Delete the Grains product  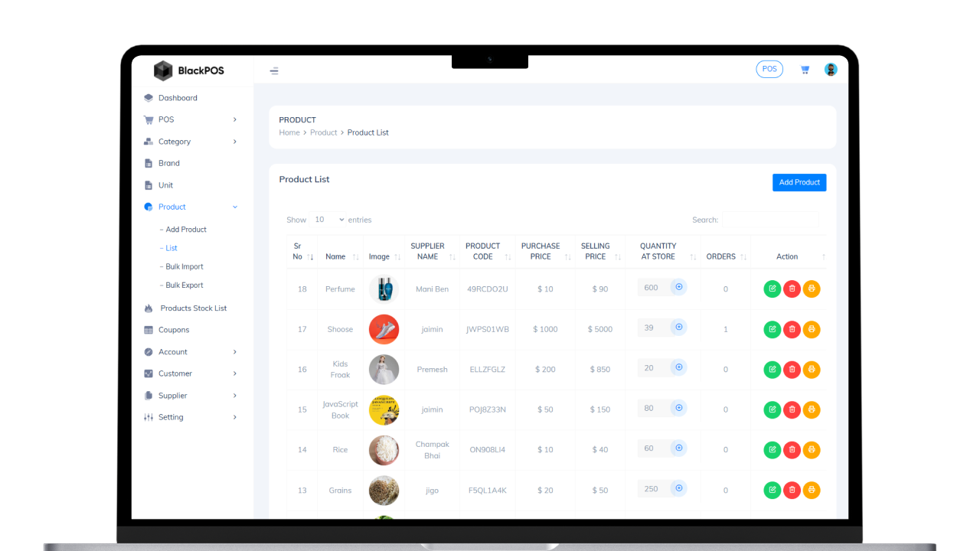click(x=792, y=490)
